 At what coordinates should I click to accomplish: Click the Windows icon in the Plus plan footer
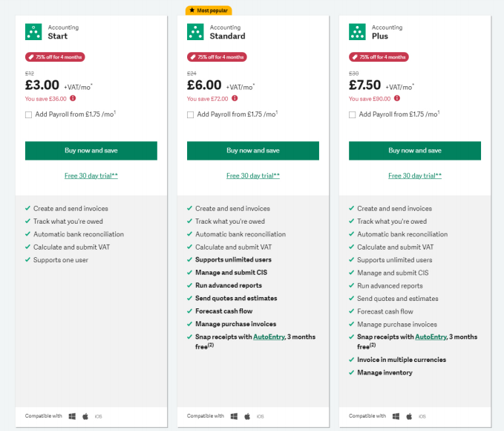pyautogui.click(x=396, y=416)
